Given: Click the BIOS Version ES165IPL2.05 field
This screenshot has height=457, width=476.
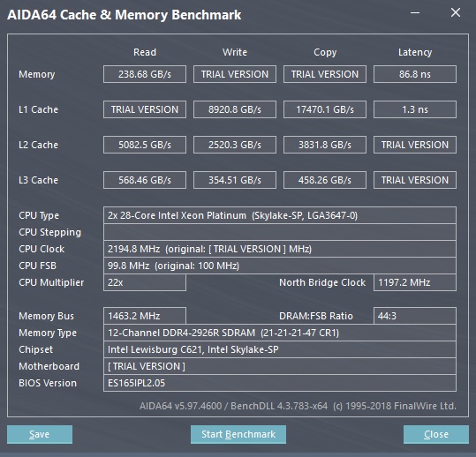Looking at the screenshot, I should tap(280, 383).
